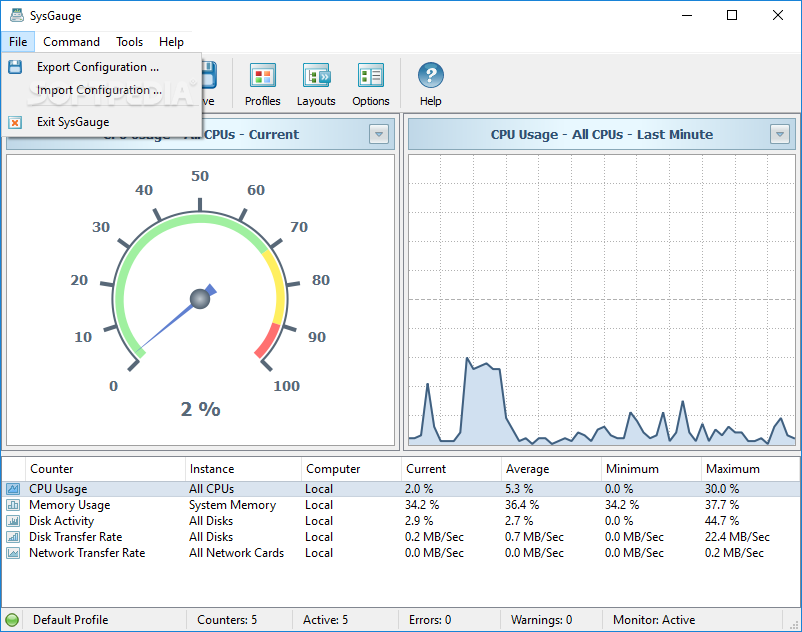802x632 pixels.
Task: Click the 2 % gauge reading
Action: [200, 409]
